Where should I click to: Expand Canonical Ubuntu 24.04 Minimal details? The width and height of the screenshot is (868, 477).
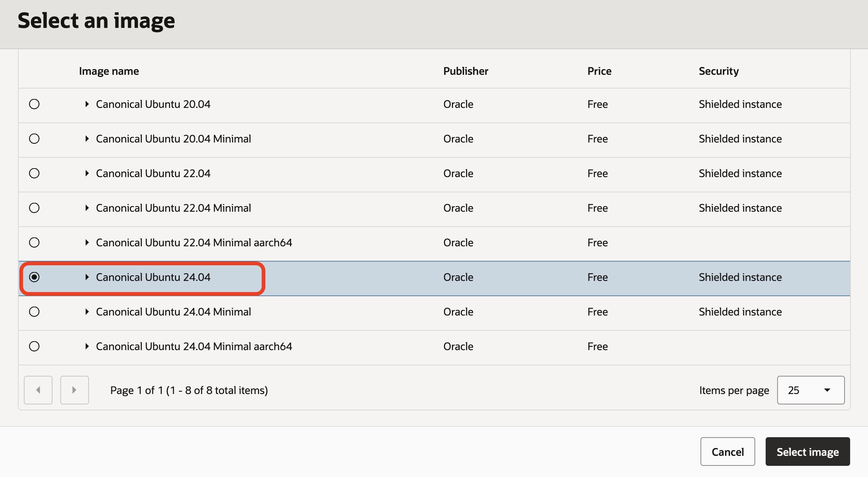pyautogui.click(x=87, y=312)
